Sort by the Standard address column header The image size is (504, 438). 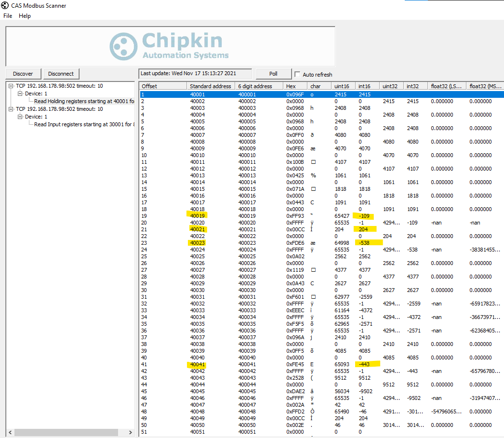tap(211, 86)
